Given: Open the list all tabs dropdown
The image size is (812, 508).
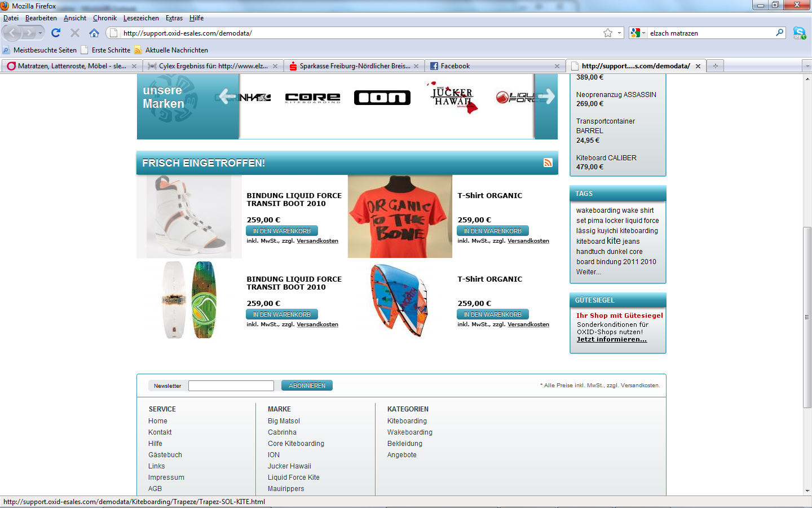Looking at the screenshot, I should pos(807,66).
